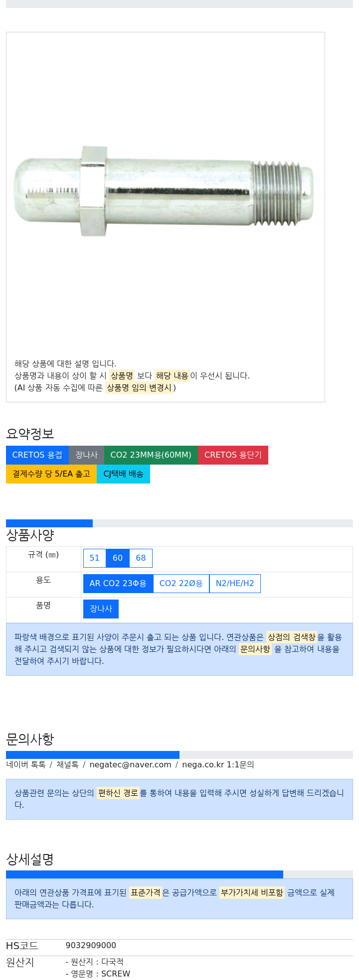Choose the N2/HE/H2 usage option
The height and width of the screenshot is (980, 359).
point(235,584)
